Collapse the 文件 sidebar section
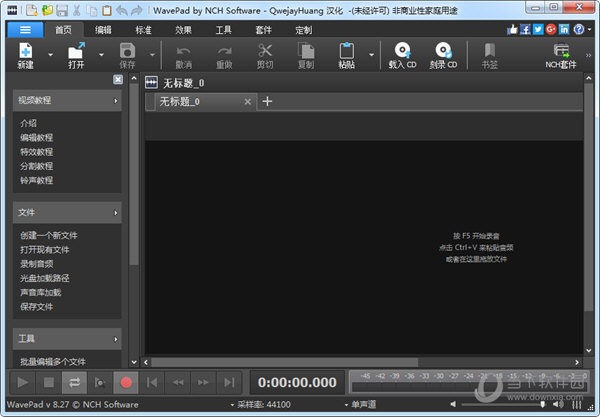The height and width of the screenshot is (417, 600). (x=116, y=213)
